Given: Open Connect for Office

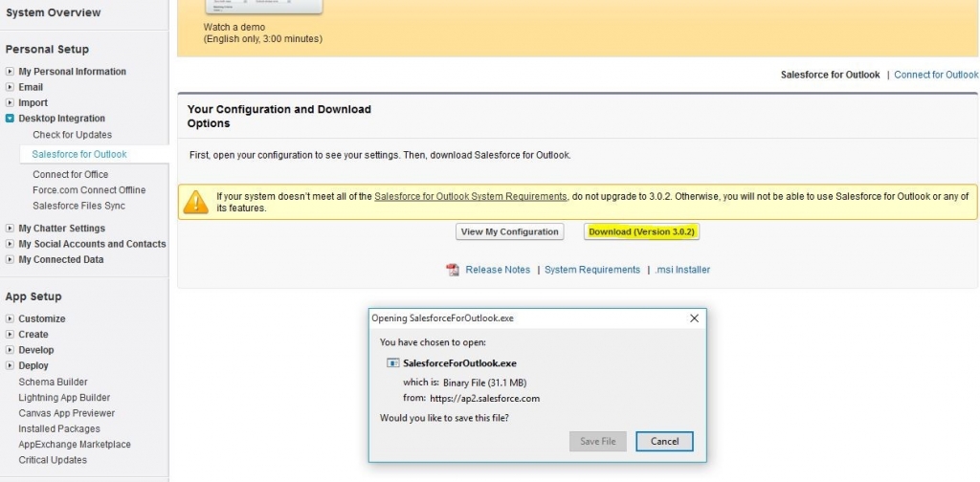Looking at the screenshot, I should (x=71, y=174).
